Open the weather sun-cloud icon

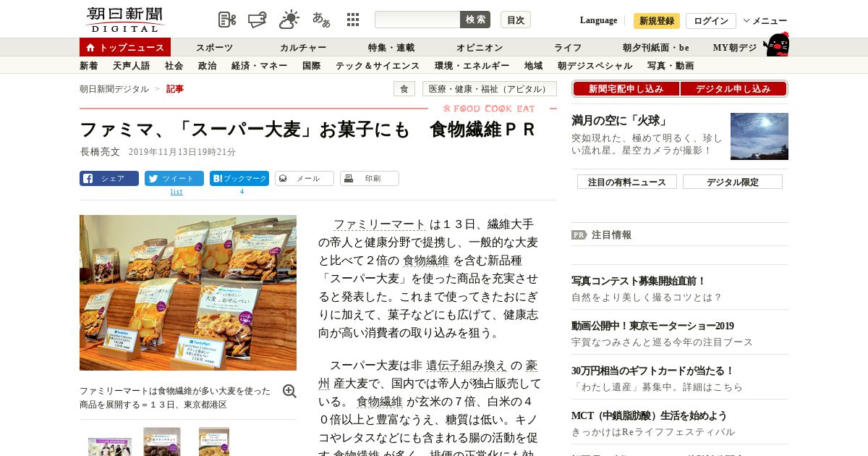(x=289, y=20)
